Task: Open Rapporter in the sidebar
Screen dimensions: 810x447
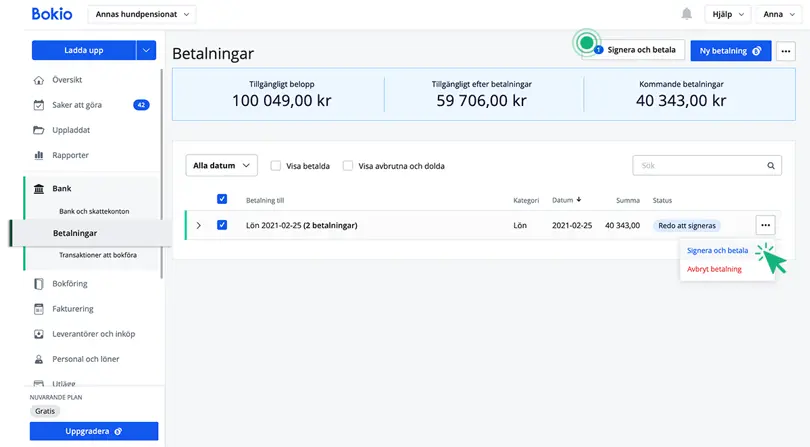Action: [x=70, y=155]
